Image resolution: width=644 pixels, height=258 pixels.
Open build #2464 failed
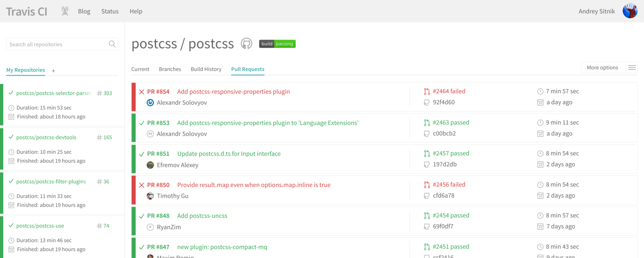click(x=449, y=91)
